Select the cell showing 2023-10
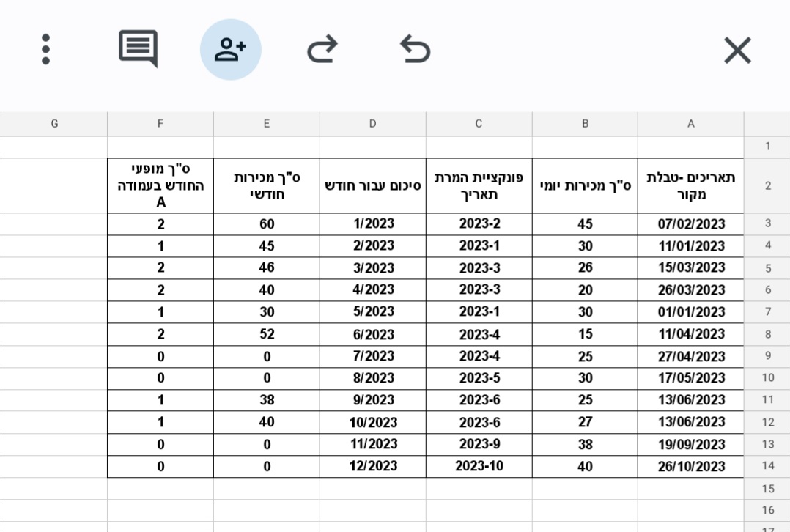 478,465
